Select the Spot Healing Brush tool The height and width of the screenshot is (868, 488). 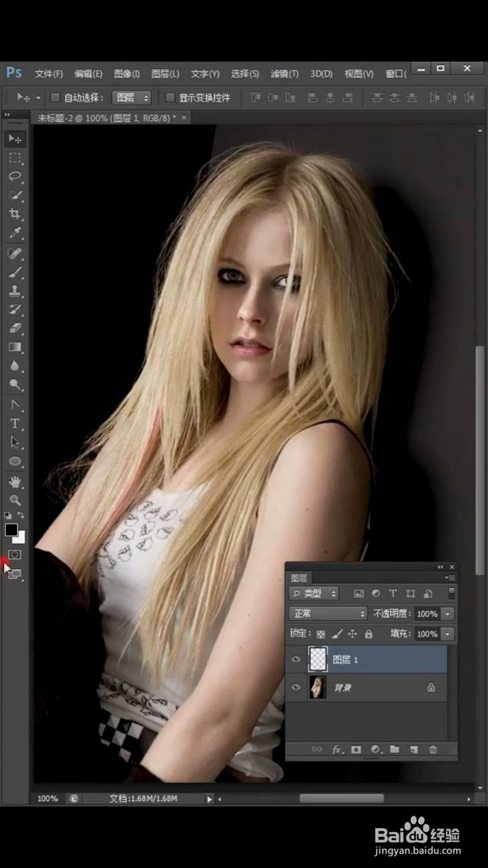(15, 254)
